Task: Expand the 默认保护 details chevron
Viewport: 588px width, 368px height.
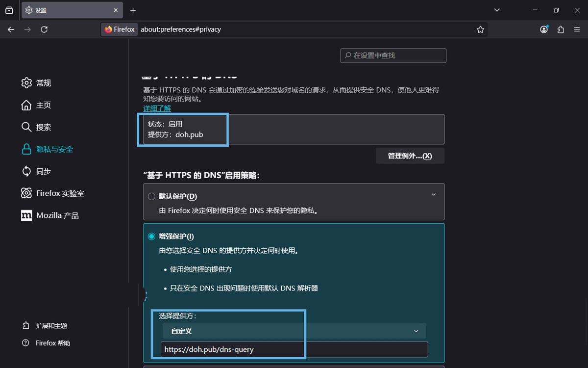Action: (x=434, y=195)
